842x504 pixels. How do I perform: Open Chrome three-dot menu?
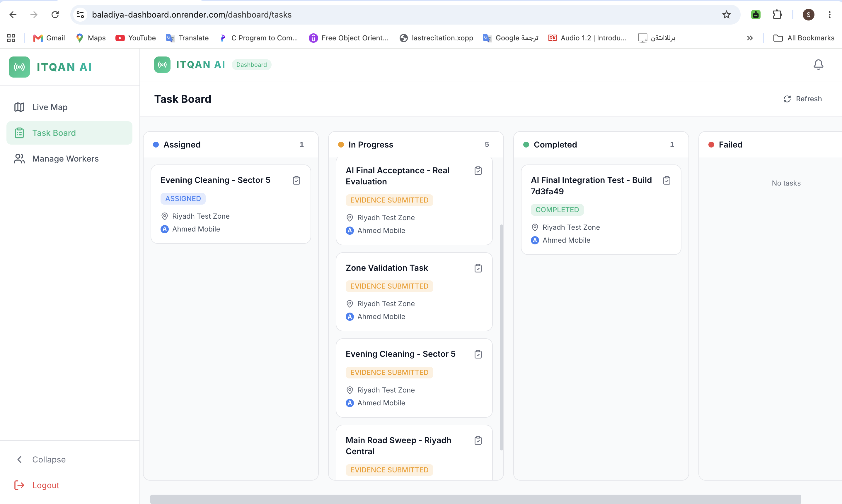pyautogui.click(x=829, y=15)
